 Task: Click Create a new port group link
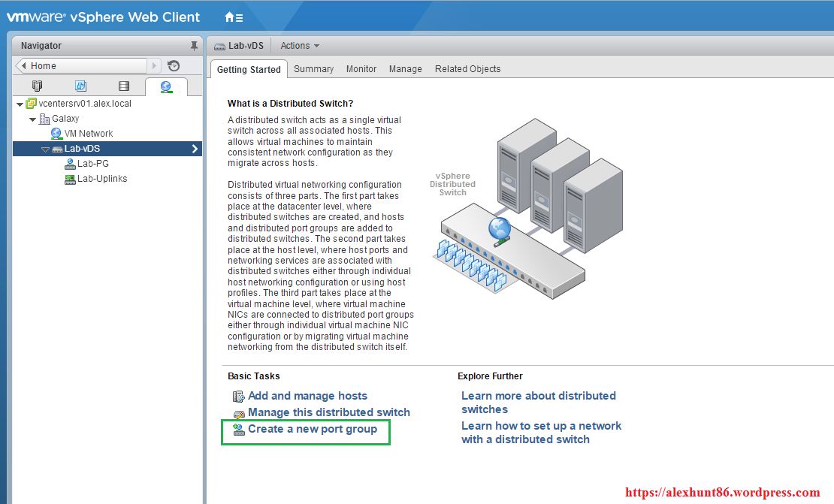coord(312,429)
